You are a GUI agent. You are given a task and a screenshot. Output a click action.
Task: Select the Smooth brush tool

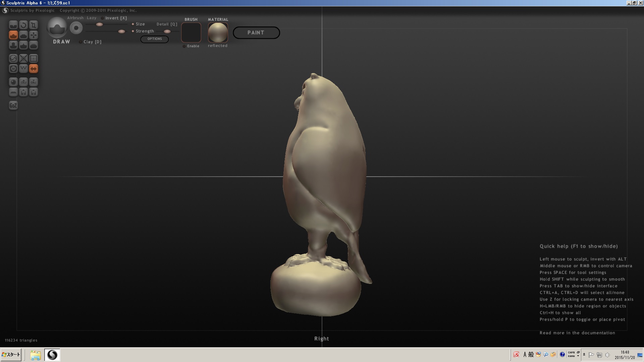click(x=33, y=45)
